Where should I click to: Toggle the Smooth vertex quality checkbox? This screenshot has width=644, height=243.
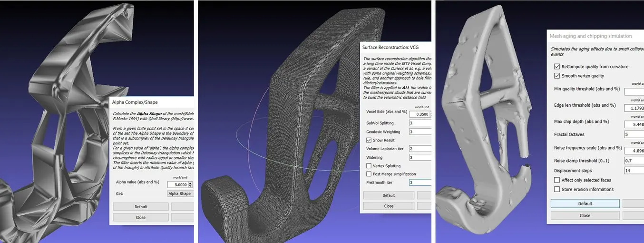(557, 76)
